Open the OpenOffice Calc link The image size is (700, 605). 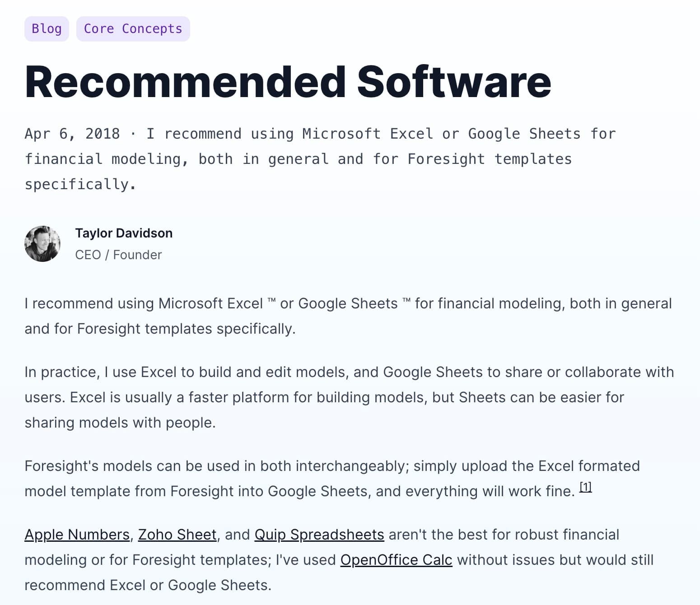pos(396,560)
